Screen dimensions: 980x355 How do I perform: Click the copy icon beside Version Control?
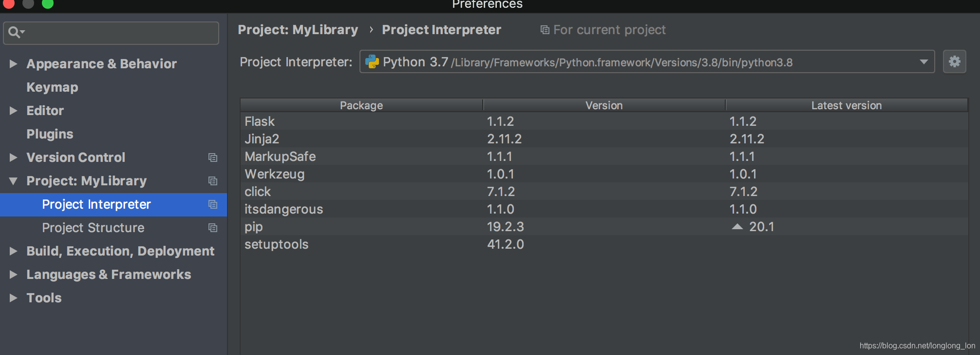click(213, 158)
